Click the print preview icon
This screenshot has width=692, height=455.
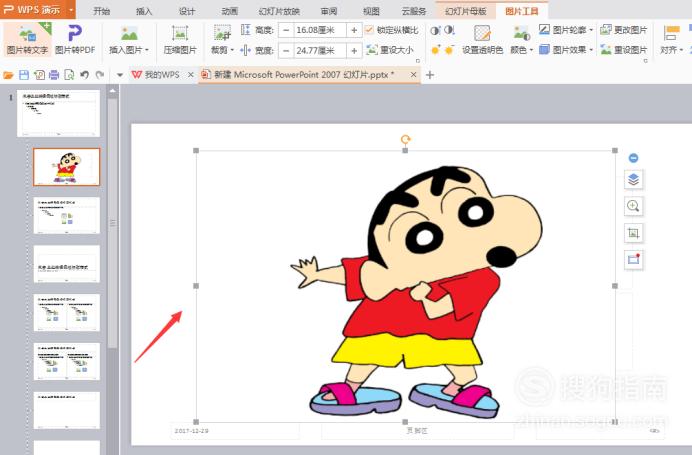[69, 75]
